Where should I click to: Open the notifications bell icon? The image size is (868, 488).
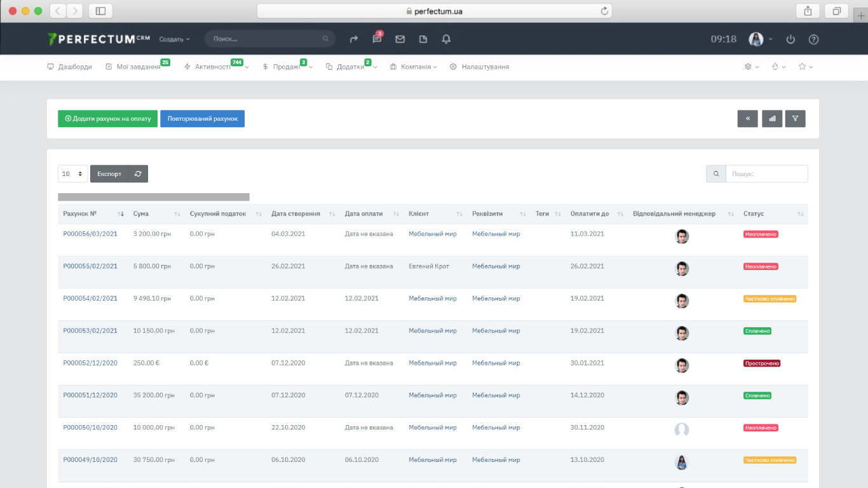(x=446, y=39)
